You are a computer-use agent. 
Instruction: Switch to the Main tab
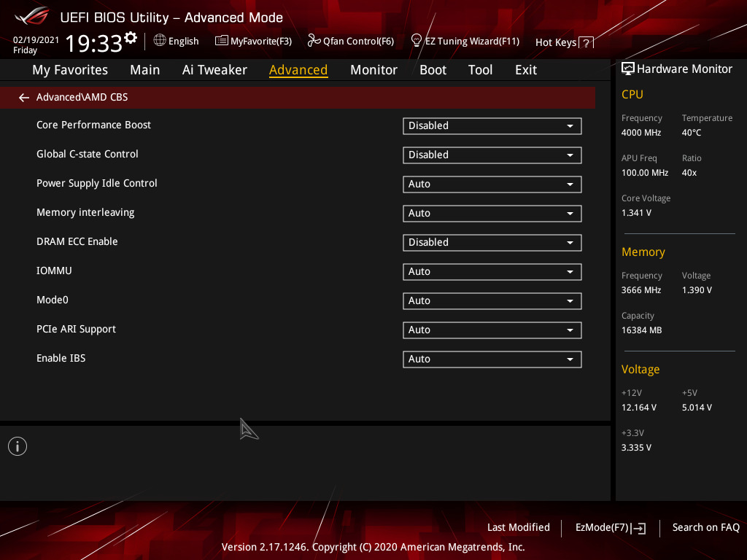pos(145,70)
